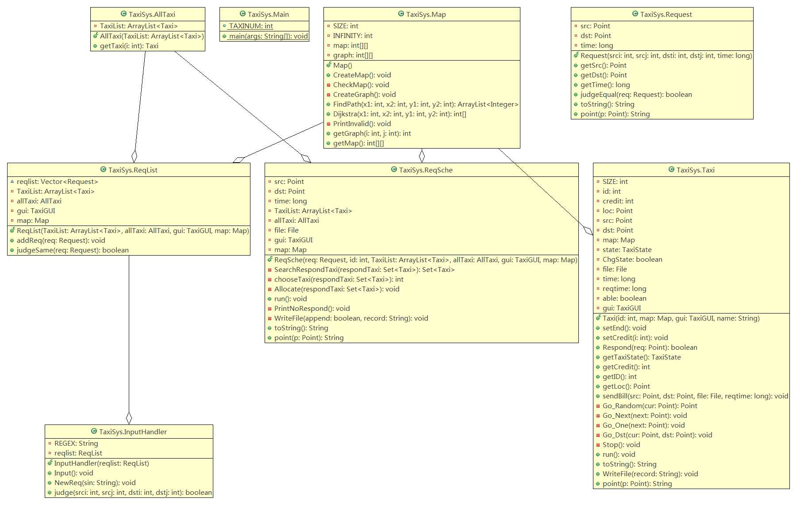Click the aggregation diamond below TaxiSys.Map
This screenshot has width=812, height=520.
pyautogui.click(x=422, y=156)
